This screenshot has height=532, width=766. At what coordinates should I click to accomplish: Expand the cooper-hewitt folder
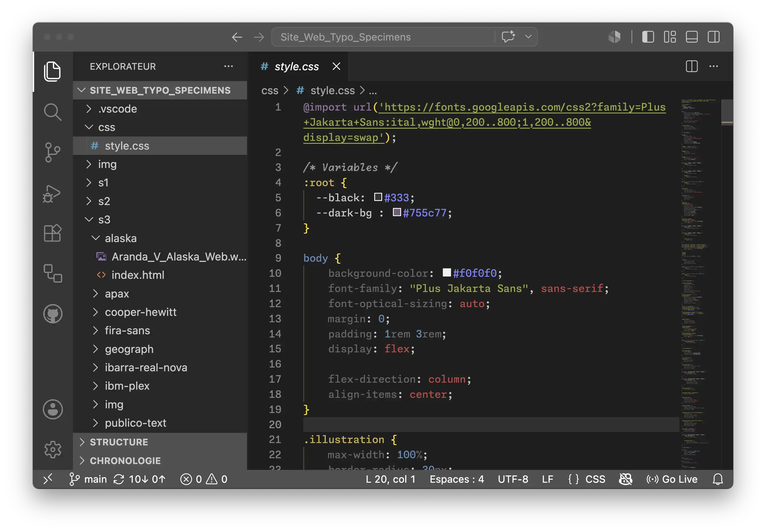tap(160, 312)
